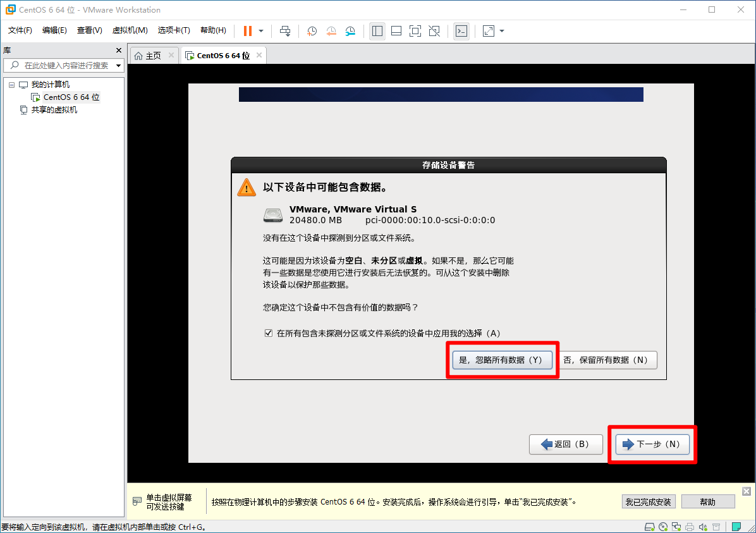Open the 文件(F) menu
Screen dimensions: 756x533
click(20, 30)
